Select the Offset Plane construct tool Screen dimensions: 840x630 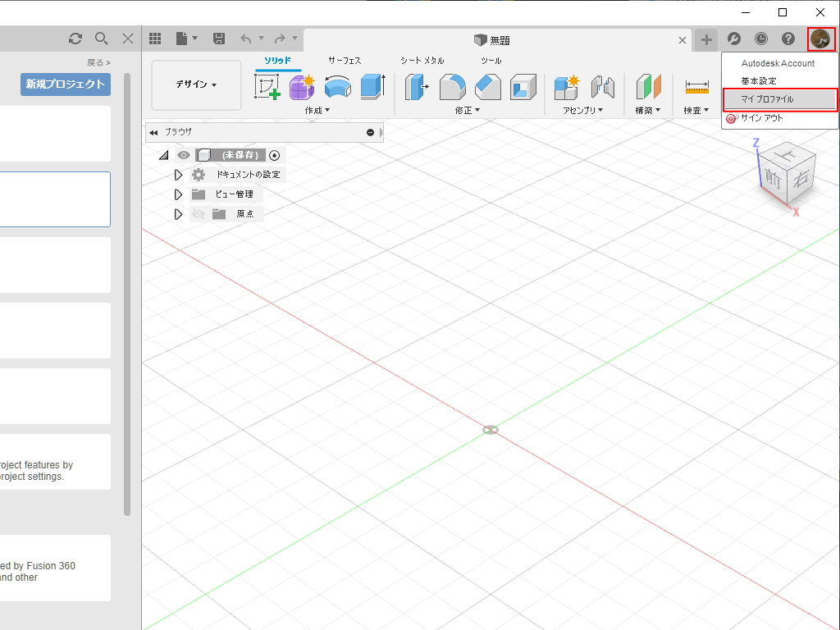tap(648, 87)
